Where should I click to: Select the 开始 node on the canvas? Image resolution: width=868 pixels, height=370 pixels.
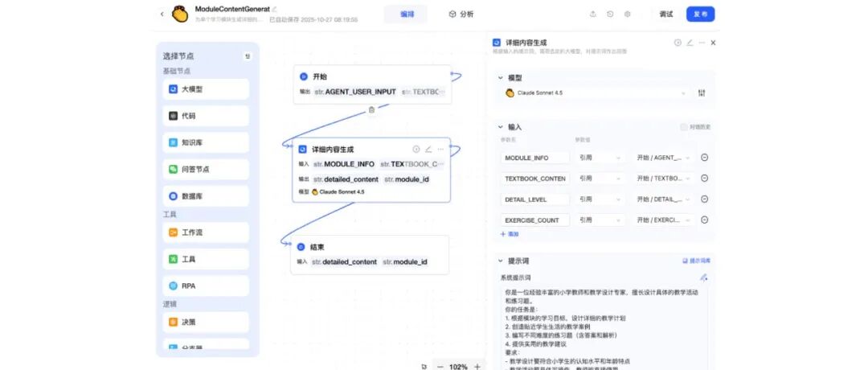tap(373, 84)
